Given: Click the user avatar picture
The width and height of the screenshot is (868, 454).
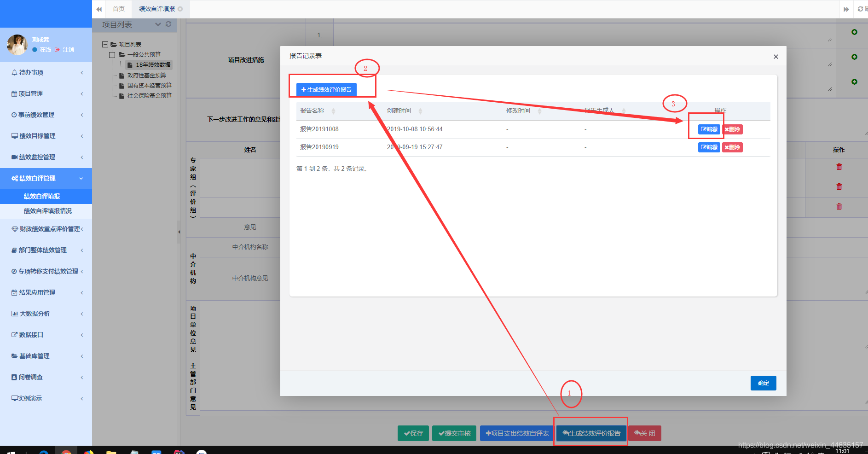Looking at the screenshot, I should coord(17,45).
